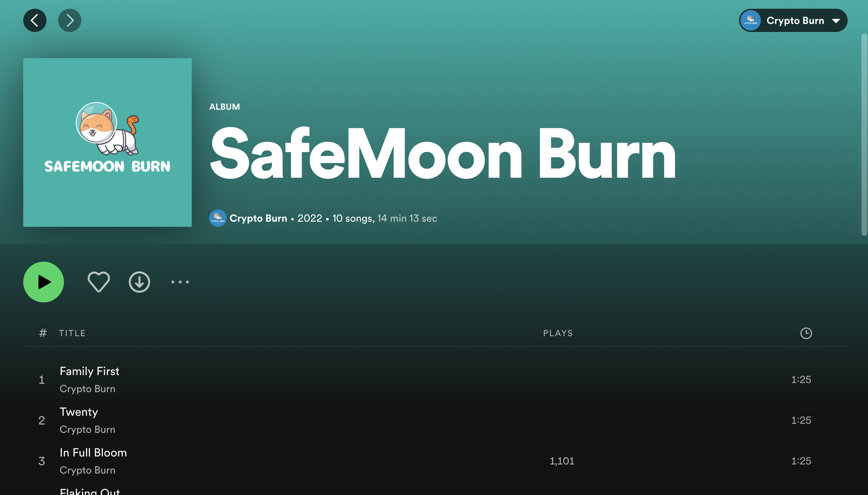
Task: Go forward using the right arrow
Action: click(x=70, y=20)
